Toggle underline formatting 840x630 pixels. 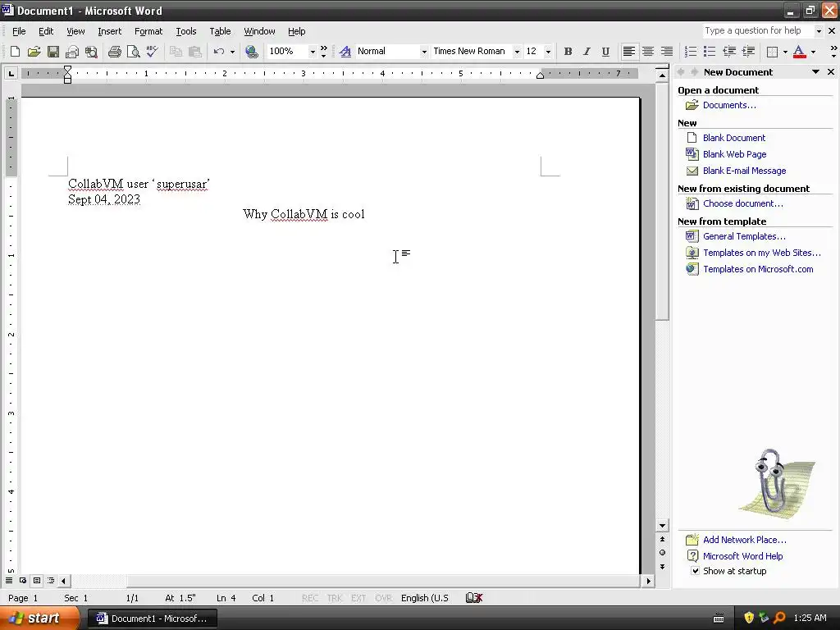tap(605, 52)
